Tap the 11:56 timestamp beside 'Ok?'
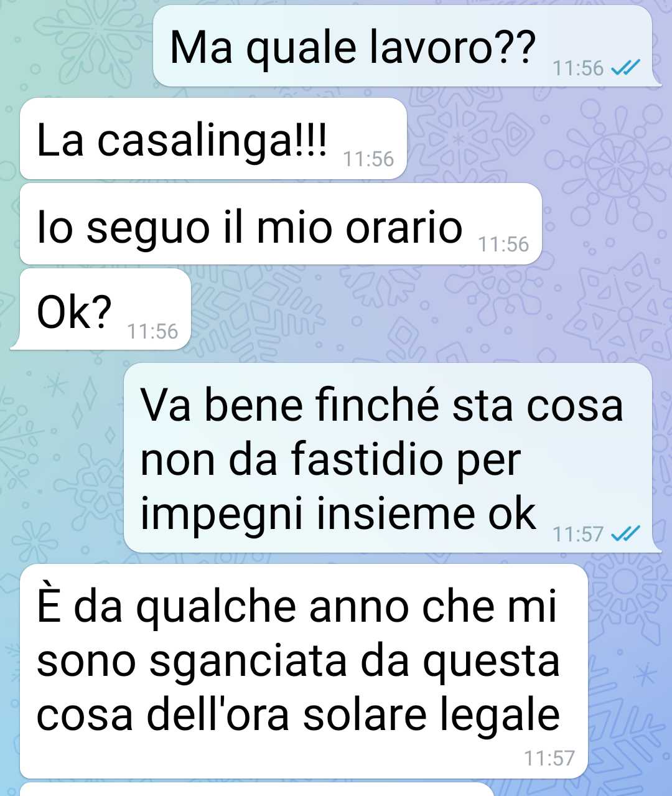The image size is (672, 796). [x=152, y=332]
